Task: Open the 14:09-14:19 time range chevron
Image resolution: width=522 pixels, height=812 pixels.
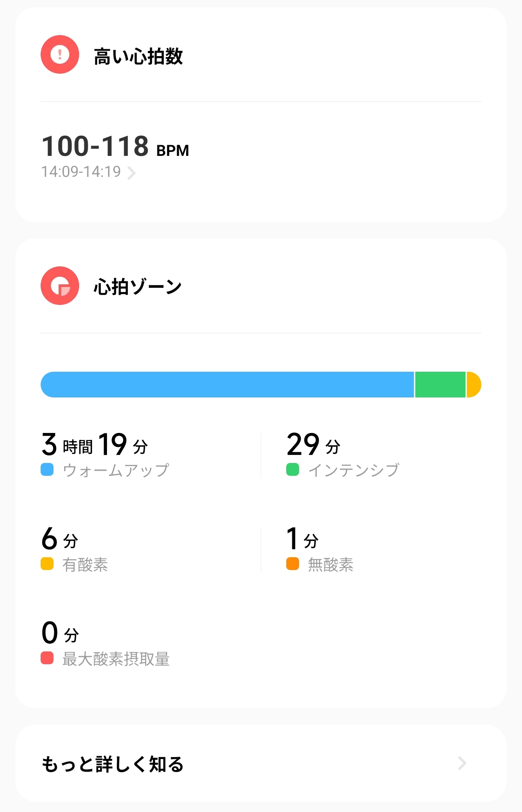Action: [132, 173]
